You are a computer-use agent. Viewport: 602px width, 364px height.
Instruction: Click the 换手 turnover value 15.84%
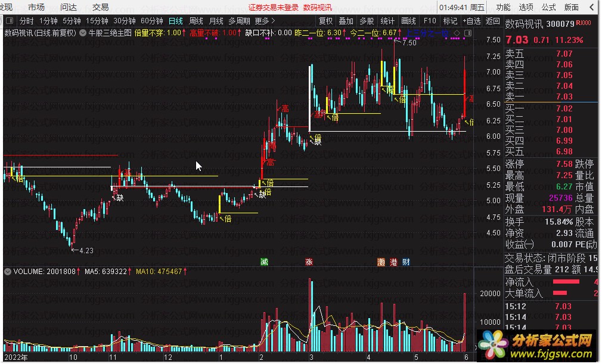pos(558,222)
